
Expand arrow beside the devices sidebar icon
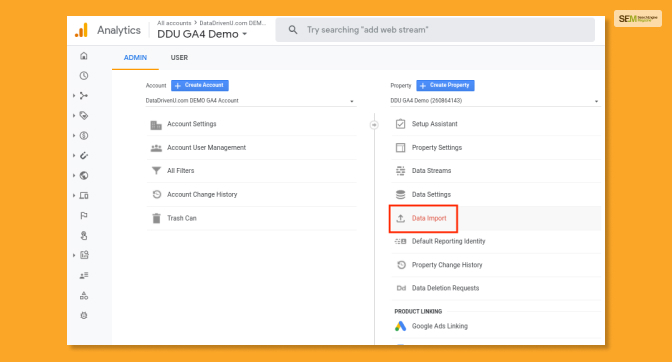point(74,195)
